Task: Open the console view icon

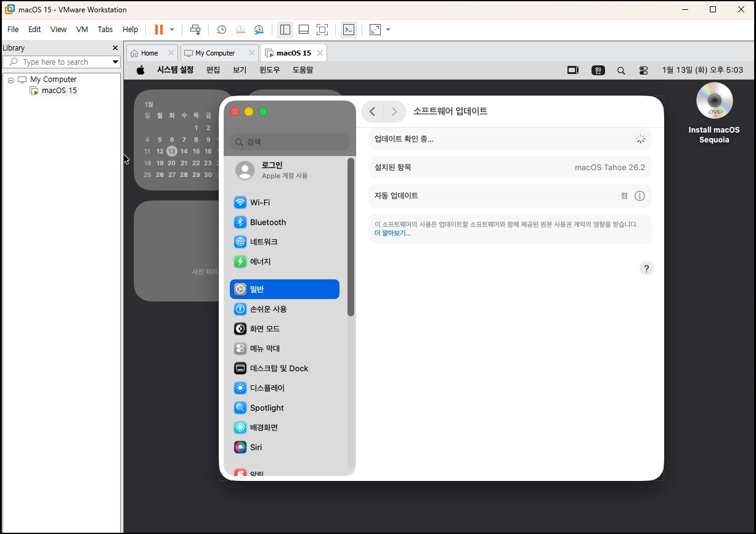Action: (349, 30)
